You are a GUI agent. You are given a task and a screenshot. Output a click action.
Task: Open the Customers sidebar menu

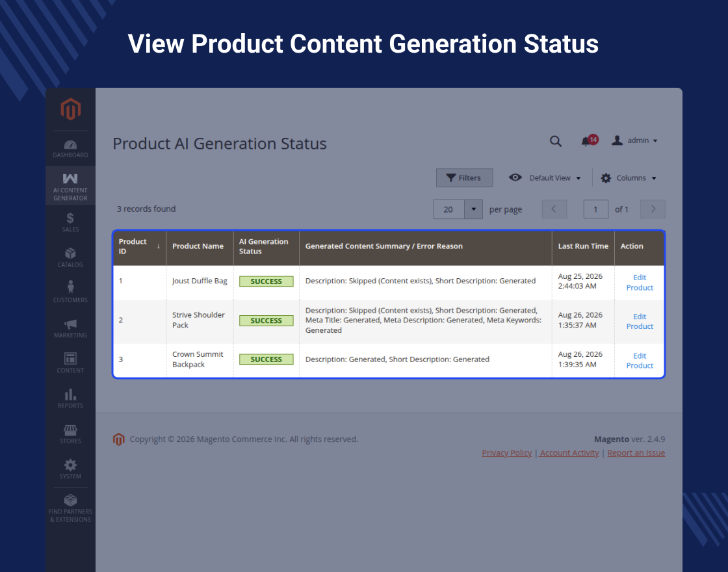70,292
